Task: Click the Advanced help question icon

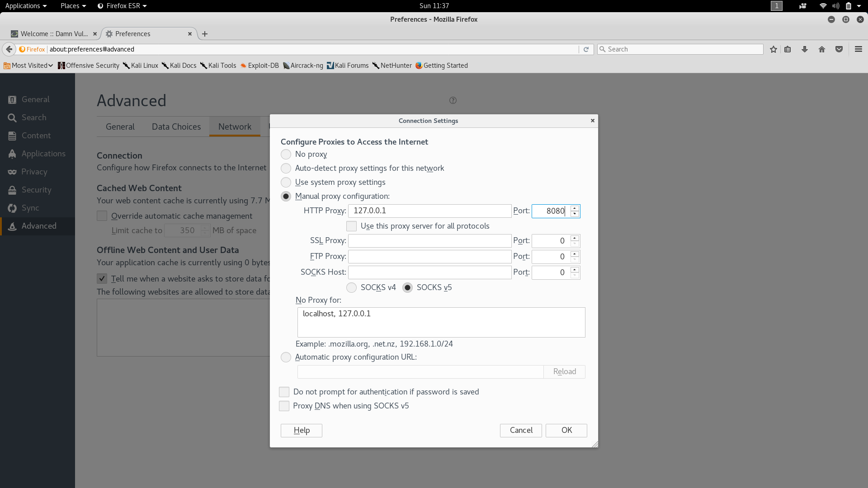Action: pos(453,100)
